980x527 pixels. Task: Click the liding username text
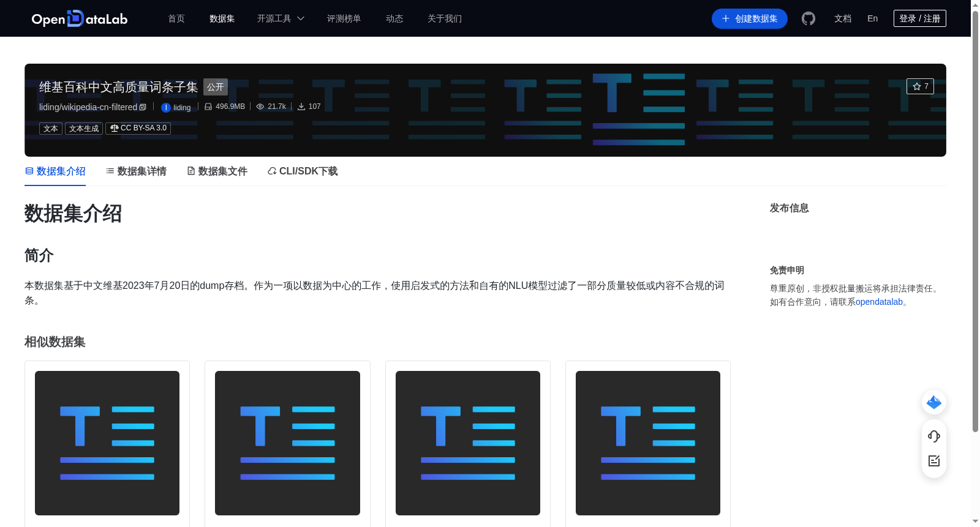(x=182, y=108)
